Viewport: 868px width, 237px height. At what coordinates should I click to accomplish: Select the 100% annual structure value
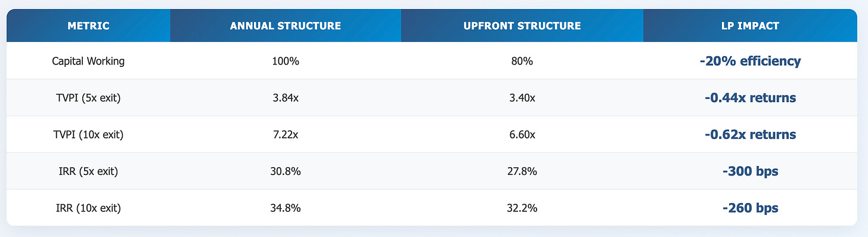pos(286,61)
